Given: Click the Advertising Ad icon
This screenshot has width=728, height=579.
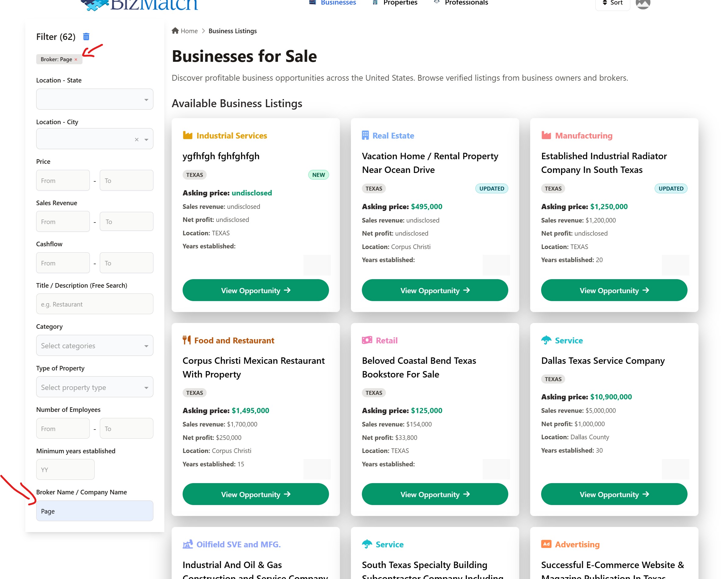Looking at the screenshot, I should pos(546,544).
